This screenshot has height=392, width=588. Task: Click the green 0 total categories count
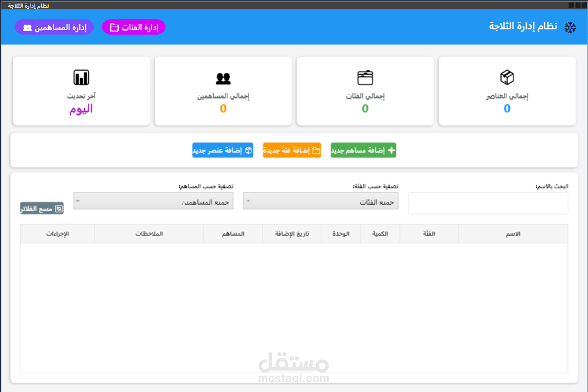[365, 109]
